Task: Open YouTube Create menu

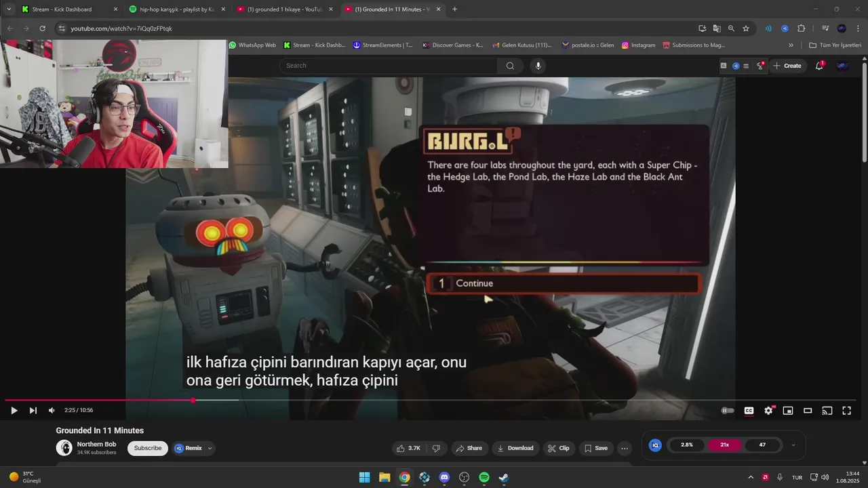Action: tap(787, 66)
